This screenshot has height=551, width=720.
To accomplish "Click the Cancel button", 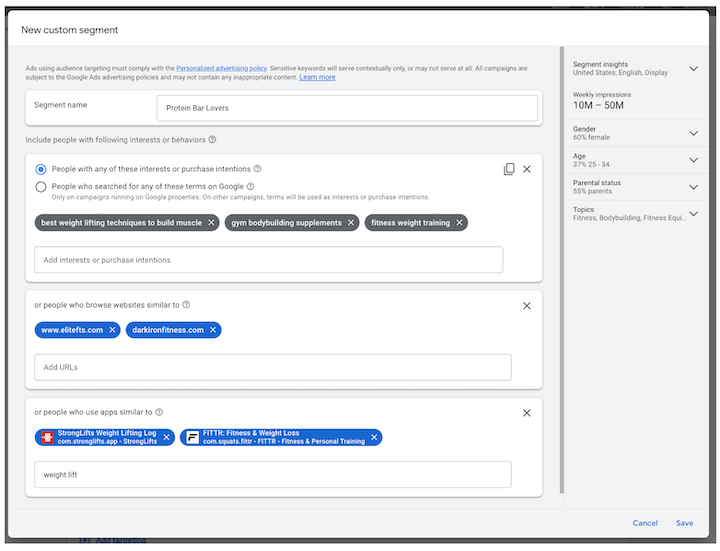I will [x=645, y=523].
